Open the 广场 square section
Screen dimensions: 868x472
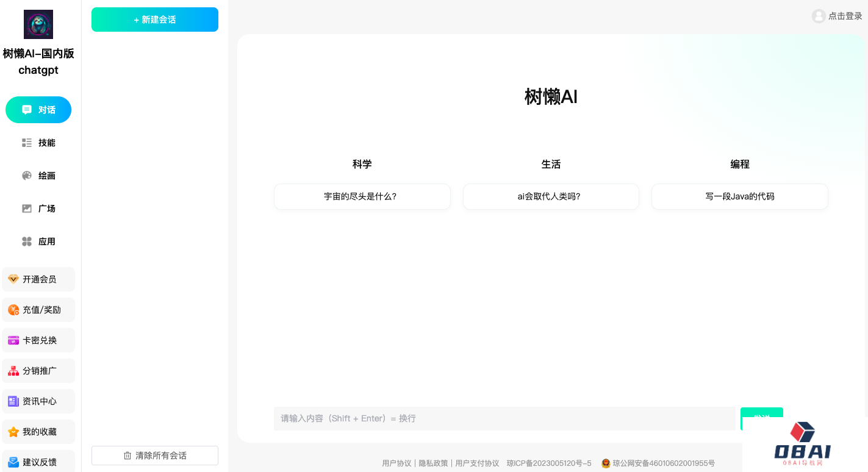(x=38, y=209)
